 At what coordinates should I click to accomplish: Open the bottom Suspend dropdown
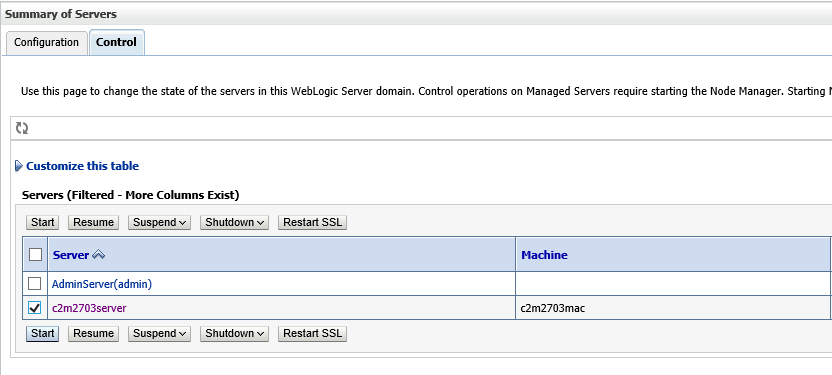click(x=159, y=334)
